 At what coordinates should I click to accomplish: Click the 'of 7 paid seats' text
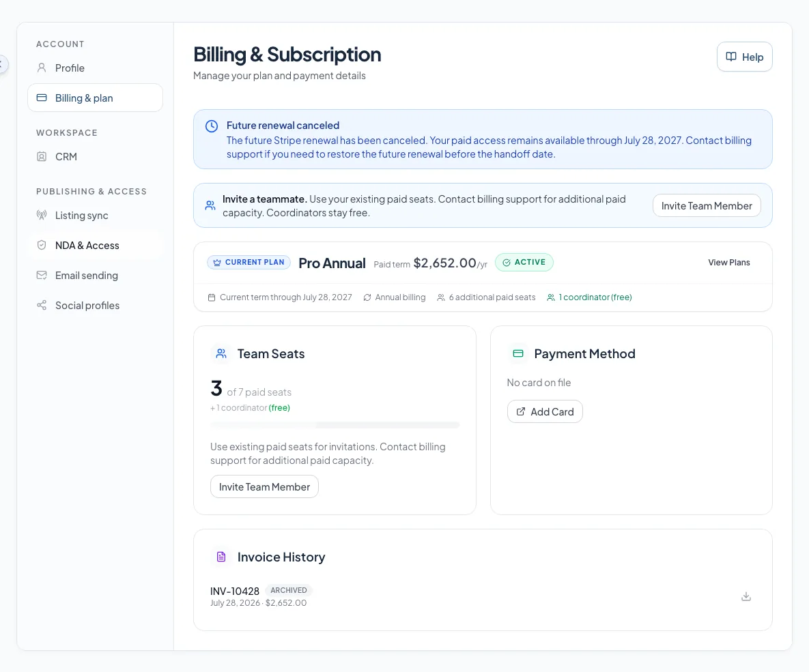[259, 392]
